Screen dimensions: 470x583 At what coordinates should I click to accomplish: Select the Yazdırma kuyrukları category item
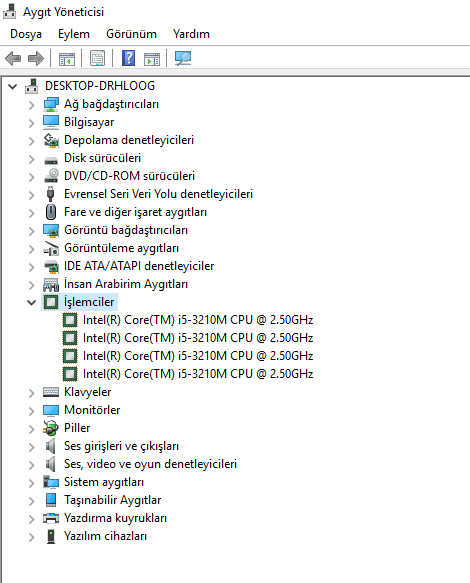tap(115, 518)
